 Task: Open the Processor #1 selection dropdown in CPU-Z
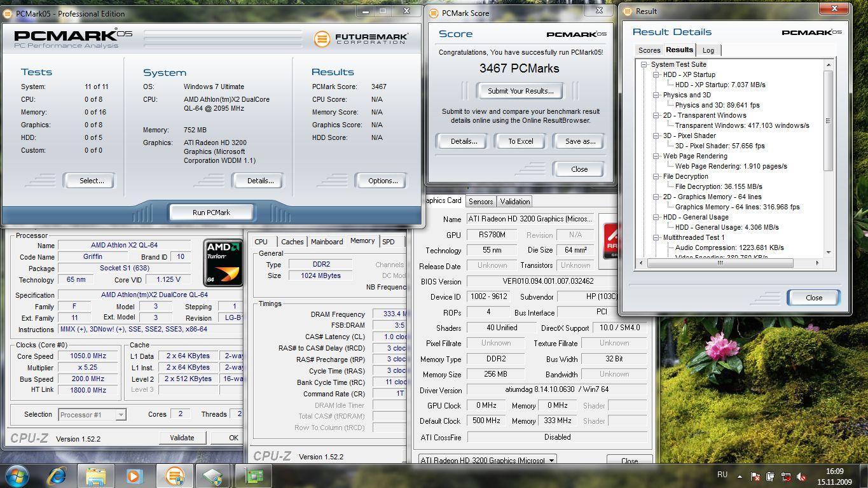coord(92,414)
